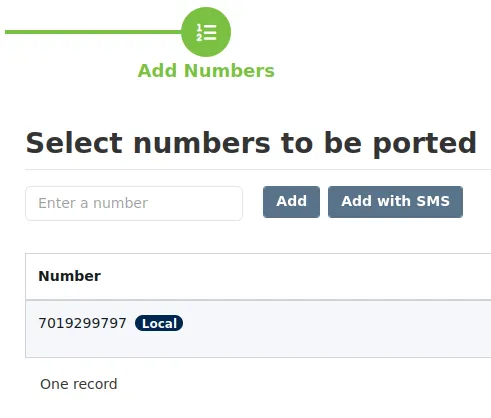Click the blank space below the Local badge
This screenshot has height=418, width=491.
[159, 344]
